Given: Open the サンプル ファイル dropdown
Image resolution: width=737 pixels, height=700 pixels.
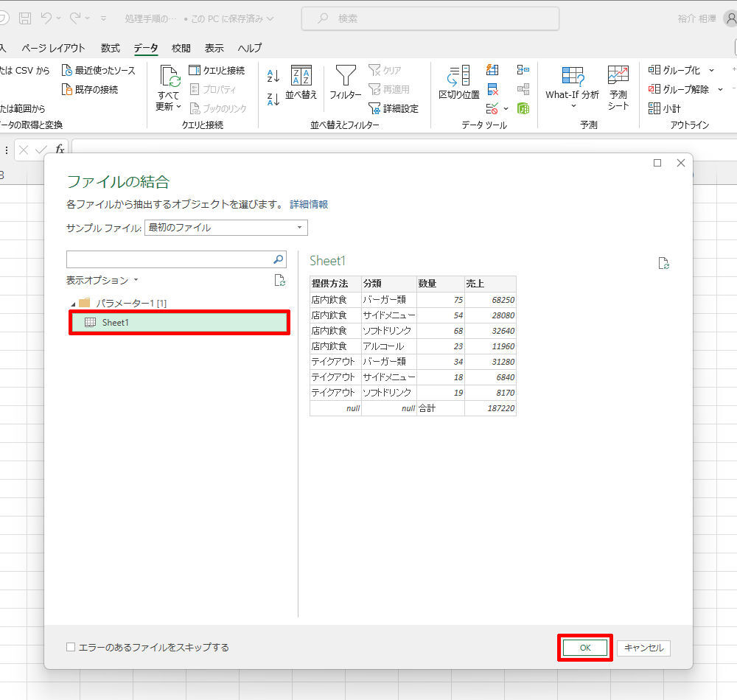Looking at the screenshot, I should pos(226,228).
